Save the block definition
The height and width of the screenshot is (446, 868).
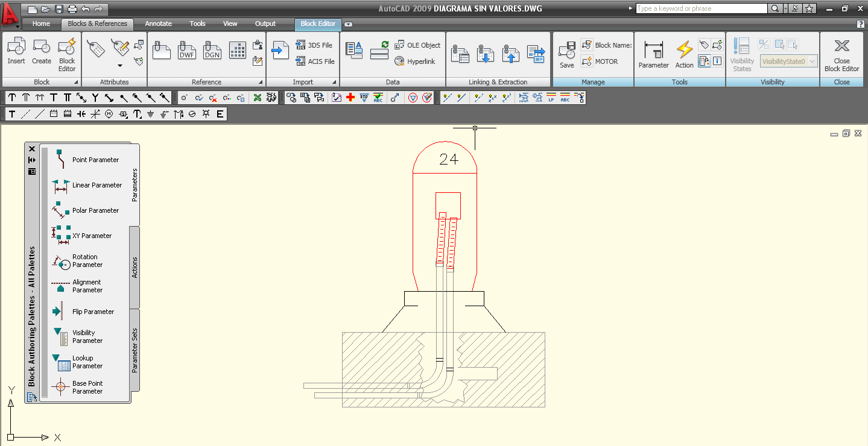click(x=566, y=53)
